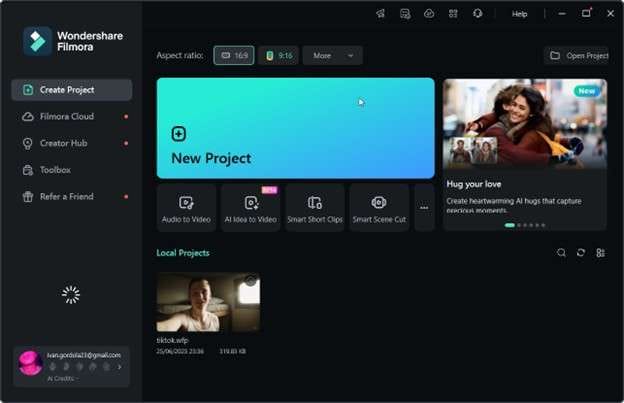Open the Help menu
This screenshot has height=403, width=624.
tap(519, 14)
